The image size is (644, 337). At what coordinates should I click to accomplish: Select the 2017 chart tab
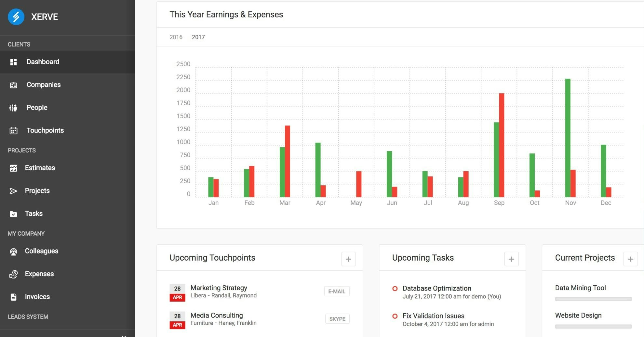tap(198, 37)
